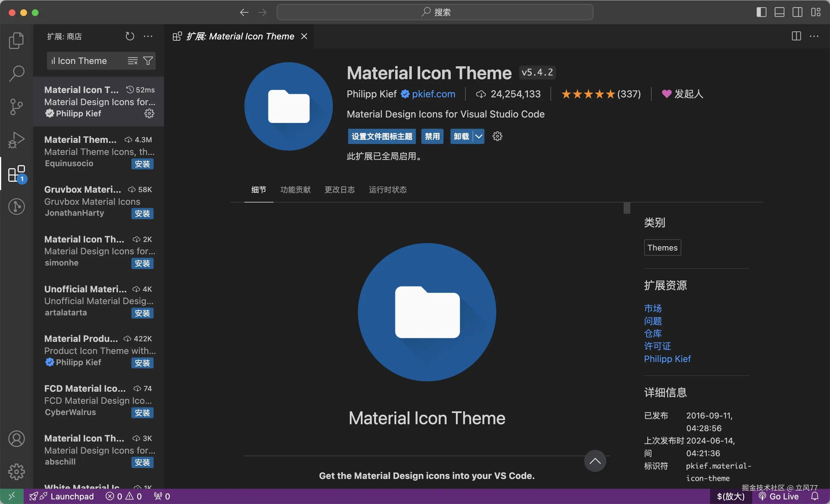Open remote window indicator in status bar
Screen dimensions: 830x504
tap(12, 496)
